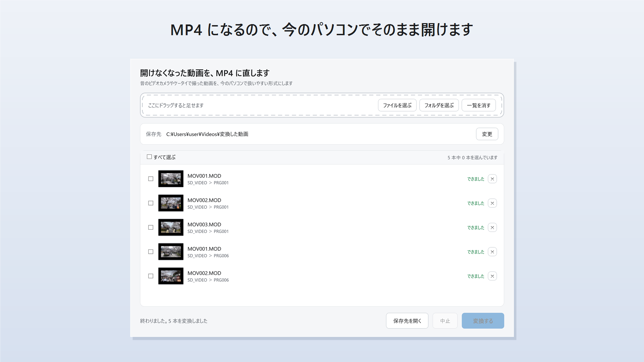Open thumbnail of MOV003.MOD in PRG001
Image resolution: width=644 pixels, height=362 pixels.
point(171,227)
